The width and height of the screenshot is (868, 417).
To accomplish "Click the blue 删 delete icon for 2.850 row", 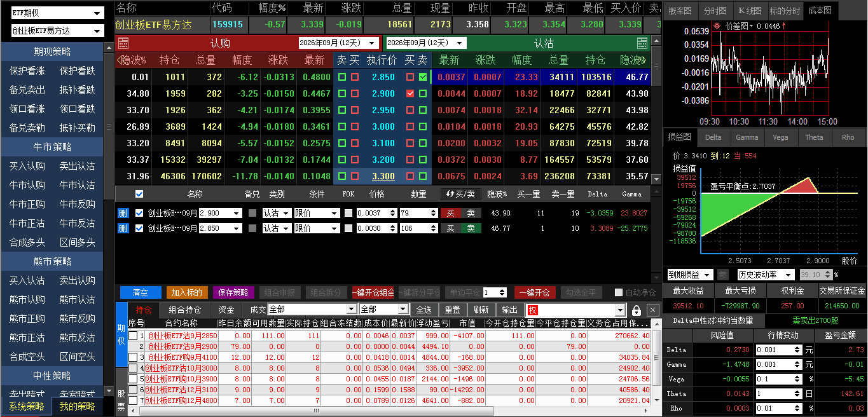I will [123, 228].
